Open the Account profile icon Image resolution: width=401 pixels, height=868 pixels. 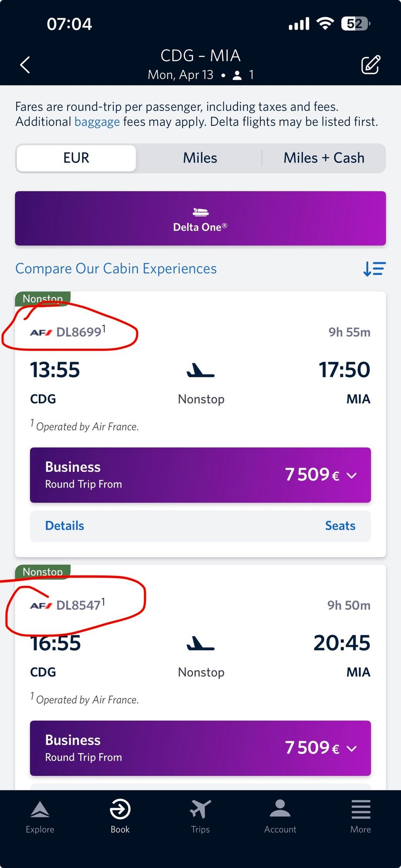click(x=280, y=810)
